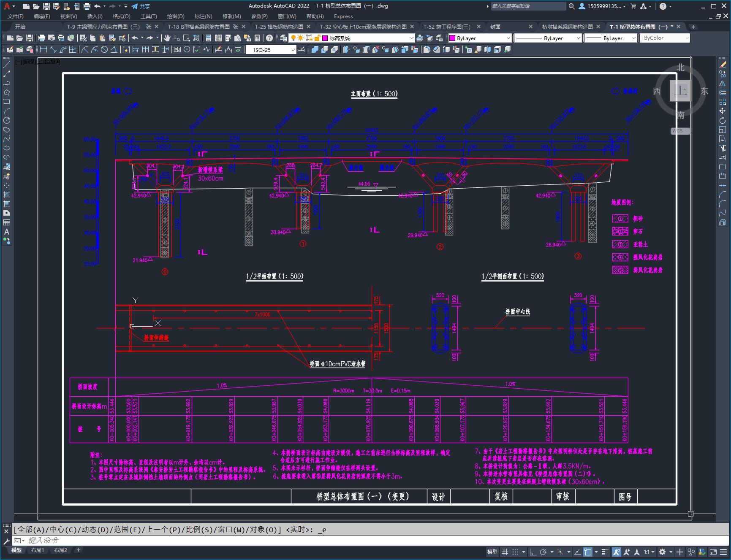Select the Line draw tool in the left toolbar

(7, 65)
